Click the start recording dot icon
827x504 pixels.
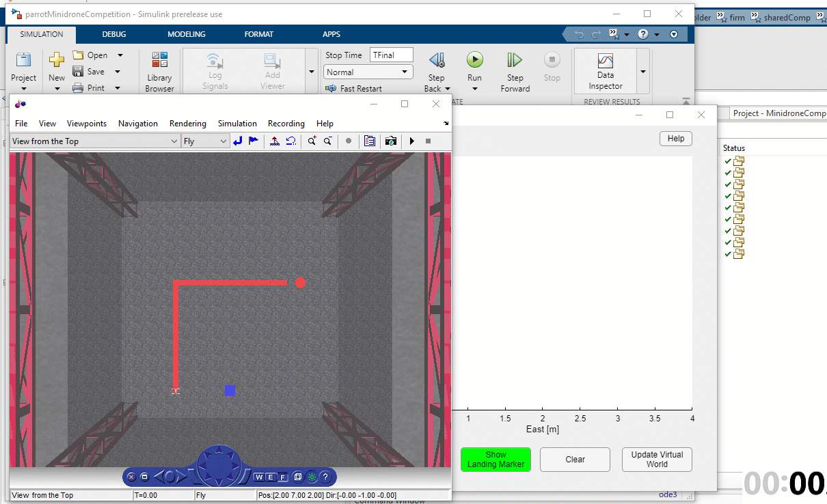tap(349, 141)
